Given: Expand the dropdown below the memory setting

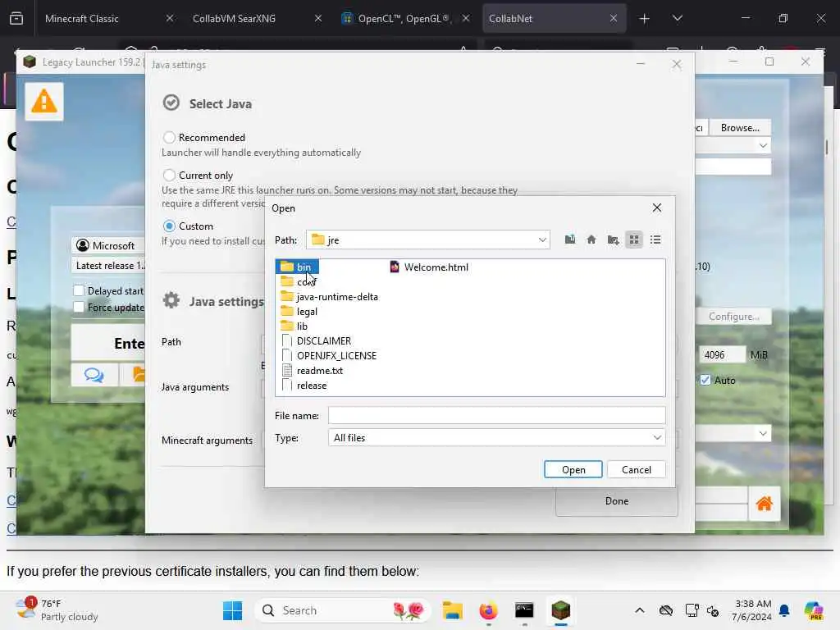Looking at the screenshot, I should 763,433.
